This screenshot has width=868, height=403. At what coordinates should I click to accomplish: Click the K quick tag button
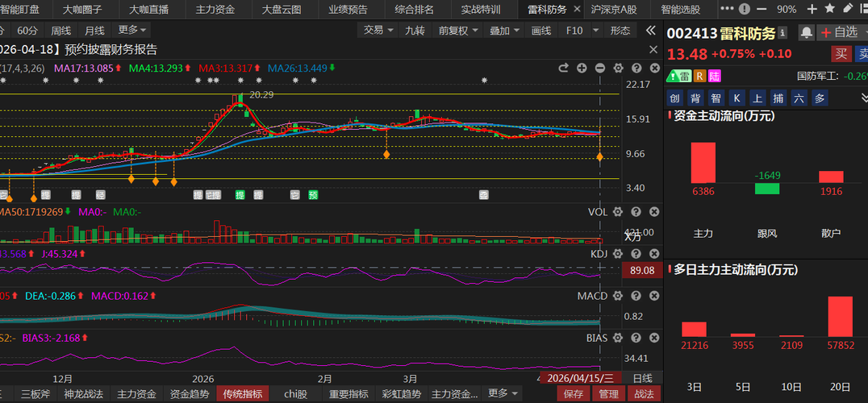737,98
